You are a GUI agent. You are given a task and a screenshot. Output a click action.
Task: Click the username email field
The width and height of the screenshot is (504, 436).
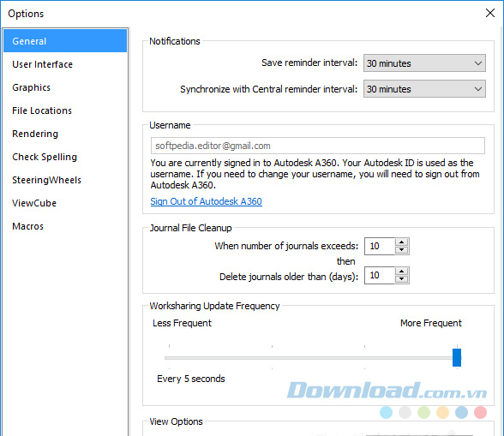click(317, 146)
